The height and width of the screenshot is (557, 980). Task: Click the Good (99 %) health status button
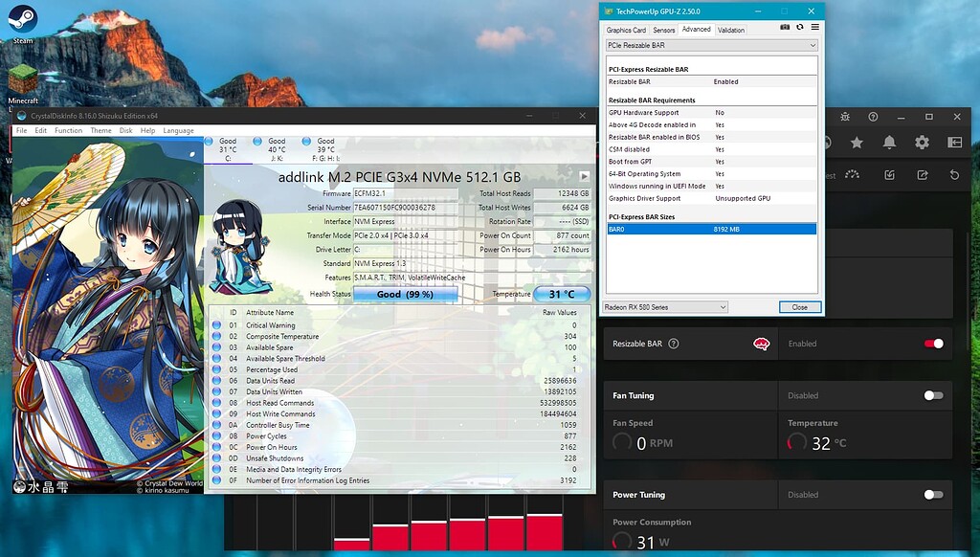pyautogui.click(x=405, y=294)
